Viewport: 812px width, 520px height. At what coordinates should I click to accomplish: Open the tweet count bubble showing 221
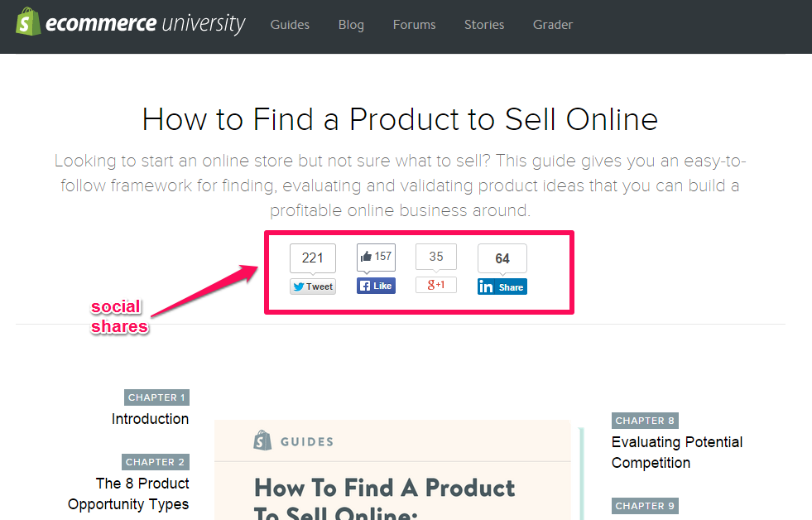313,258
